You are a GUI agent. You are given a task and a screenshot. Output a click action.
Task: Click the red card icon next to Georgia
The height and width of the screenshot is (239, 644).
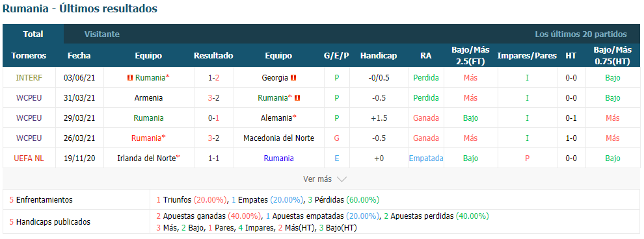click(293, 77)
